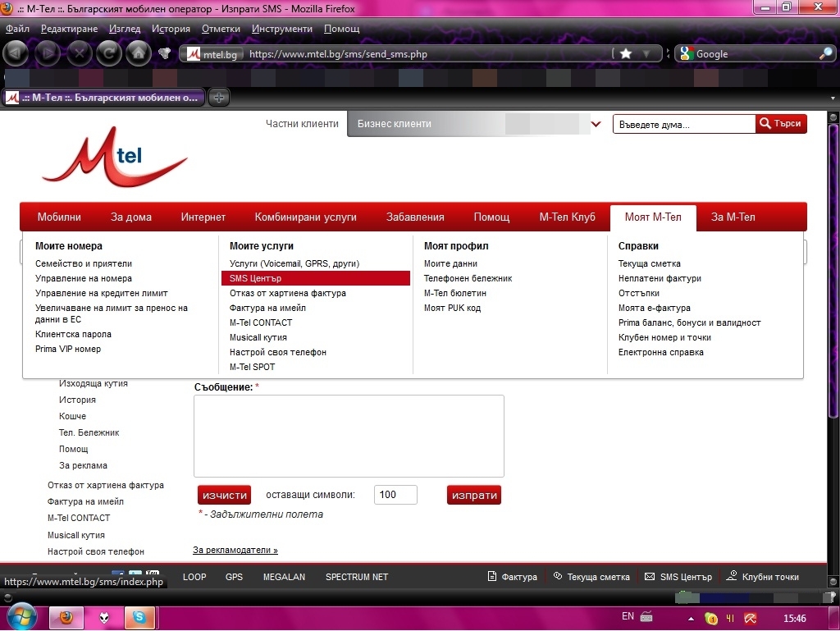The image size is (840, 631).
Task: Click inside the Съобщение text area
Action: [x=349, y=436]
